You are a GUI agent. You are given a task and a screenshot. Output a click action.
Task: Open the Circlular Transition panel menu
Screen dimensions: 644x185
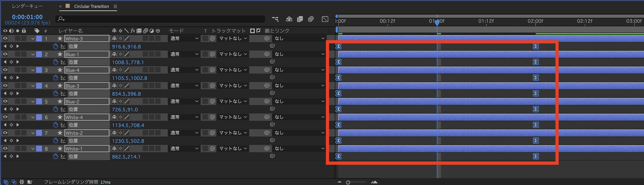(115, 6)
